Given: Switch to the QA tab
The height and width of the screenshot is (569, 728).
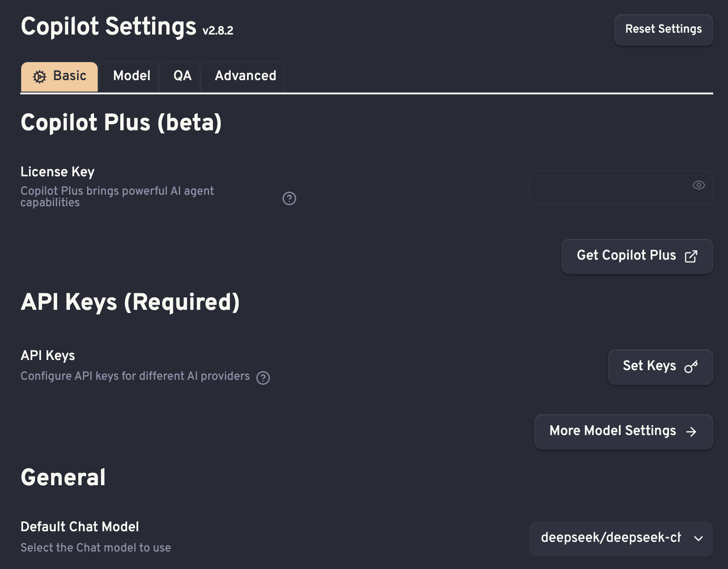Looking at the screenshot, I should pyautogui.click(x=182, y=76).
